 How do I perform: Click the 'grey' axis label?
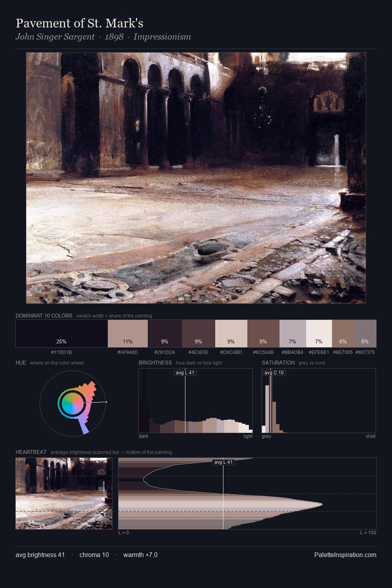267,436
